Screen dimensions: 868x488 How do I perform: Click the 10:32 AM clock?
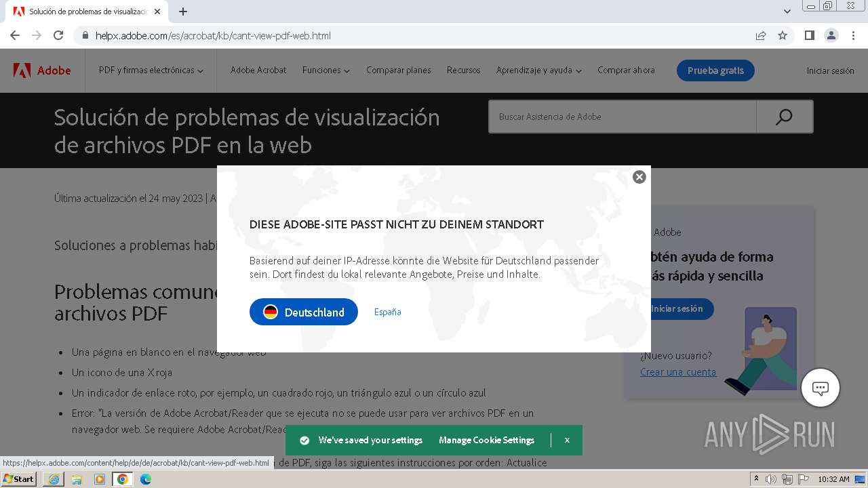[833, 479]
